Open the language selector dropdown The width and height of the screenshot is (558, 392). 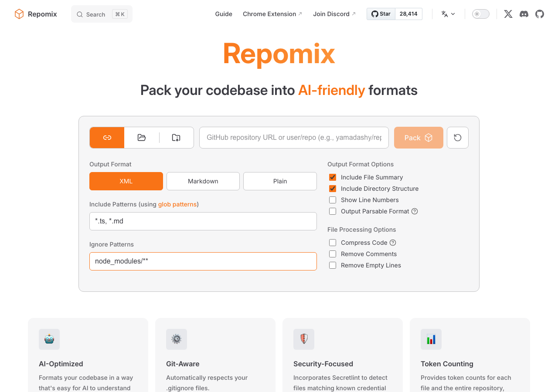pos(448,14)
